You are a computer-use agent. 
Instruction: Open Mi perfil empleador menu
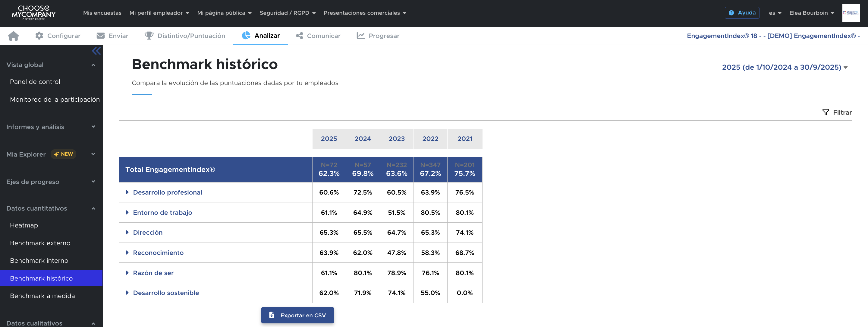[x=159, y=13]
